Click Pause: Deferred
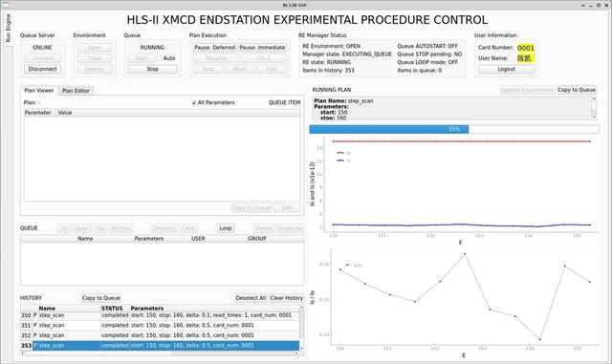This screenshot has height=364, width=612. pyautogui.click(x=214, y=47)
